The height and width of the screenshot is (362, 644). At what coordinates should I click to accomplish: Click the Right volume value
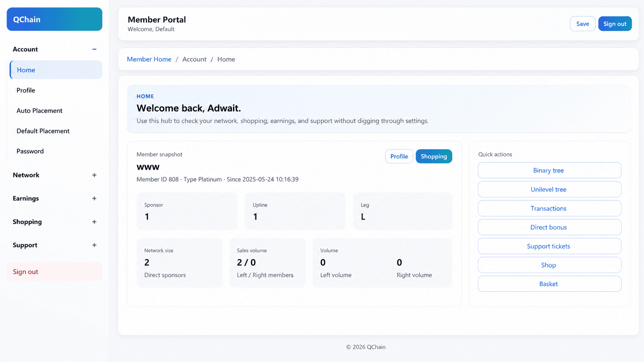pos(399,262)
